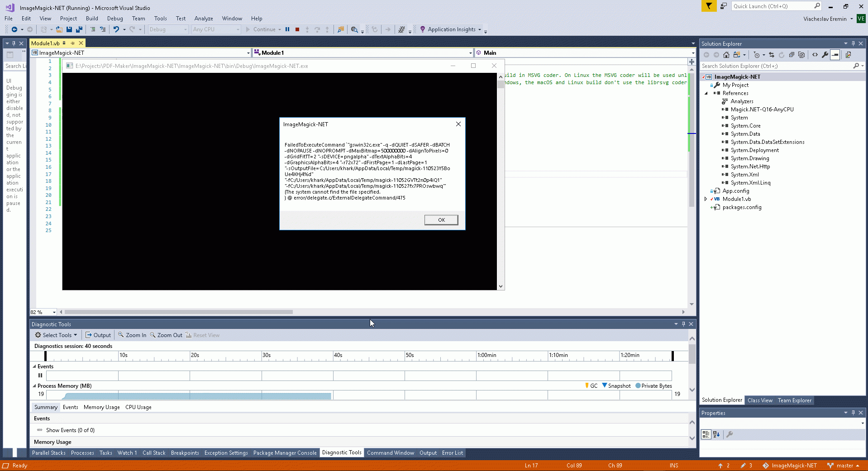Click the Save All icon
Image resolution: width=868 pixels, height=471 pixels.
(x=79, y=29)
